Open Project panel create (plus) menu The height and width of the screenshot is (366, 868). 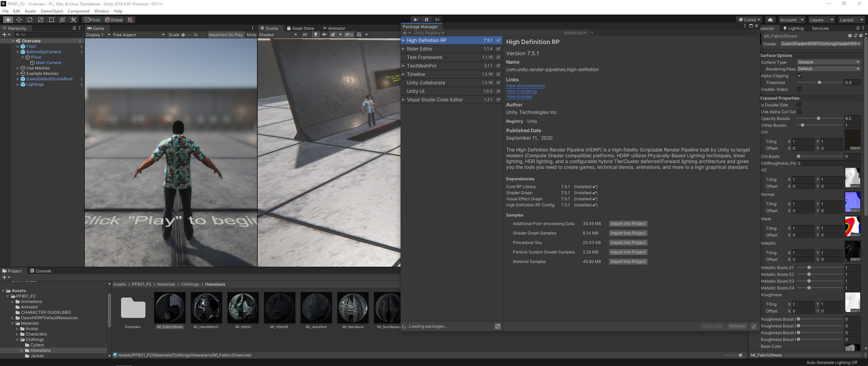point(6,277)
